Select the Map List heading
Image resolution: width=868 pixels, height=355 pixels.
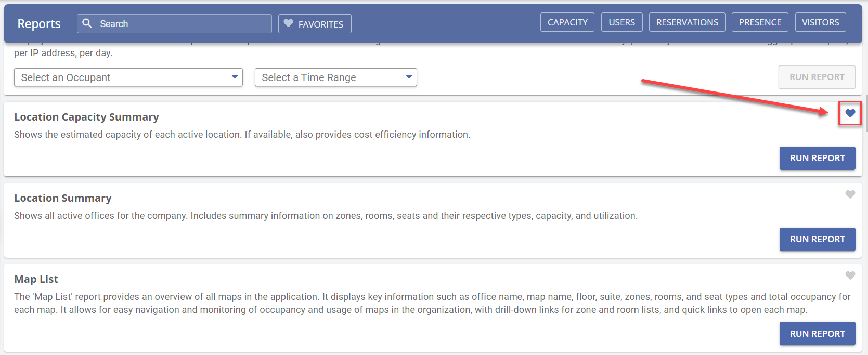point(36,279)
